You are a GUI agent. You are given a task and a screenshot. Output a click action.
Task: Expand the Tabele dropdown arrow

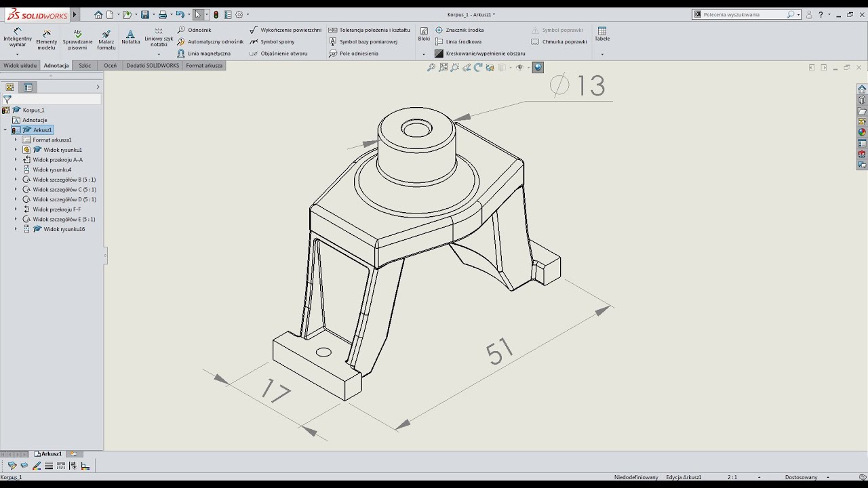(x=602, y=54)
